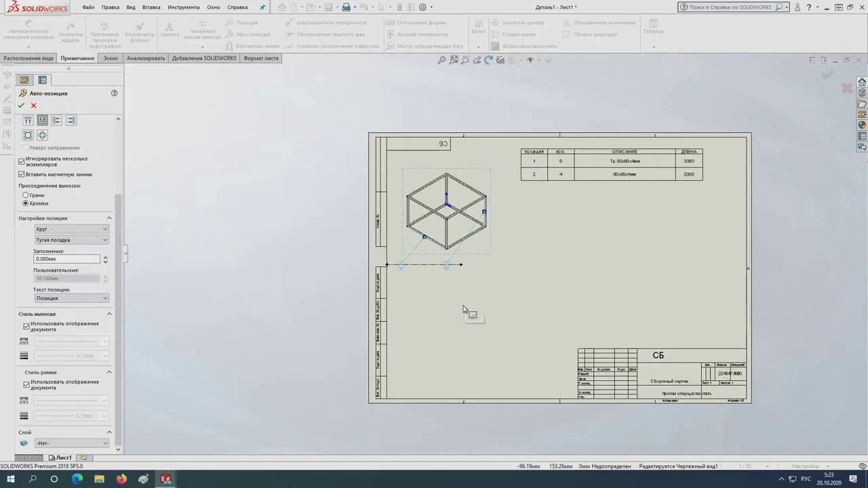Select the 'Лист1' sheet tab
This screenshot has height=488, width=868.
pyautogui.click(x=60, y=457)
